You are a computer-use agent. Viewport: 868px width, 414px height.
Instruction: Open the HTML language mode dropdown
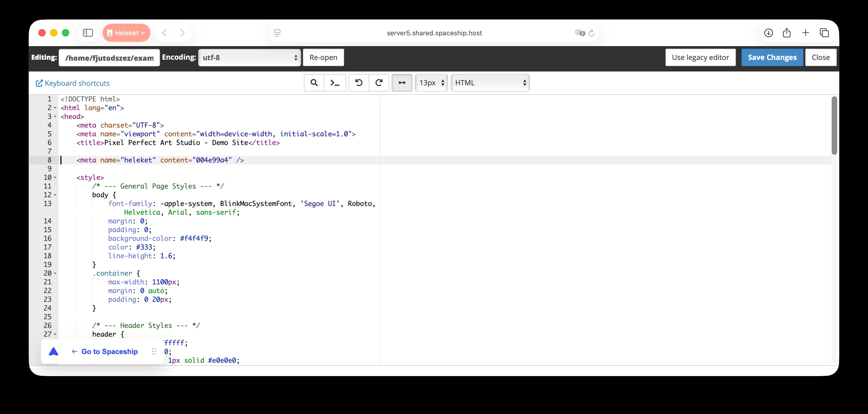coord(490,83)
